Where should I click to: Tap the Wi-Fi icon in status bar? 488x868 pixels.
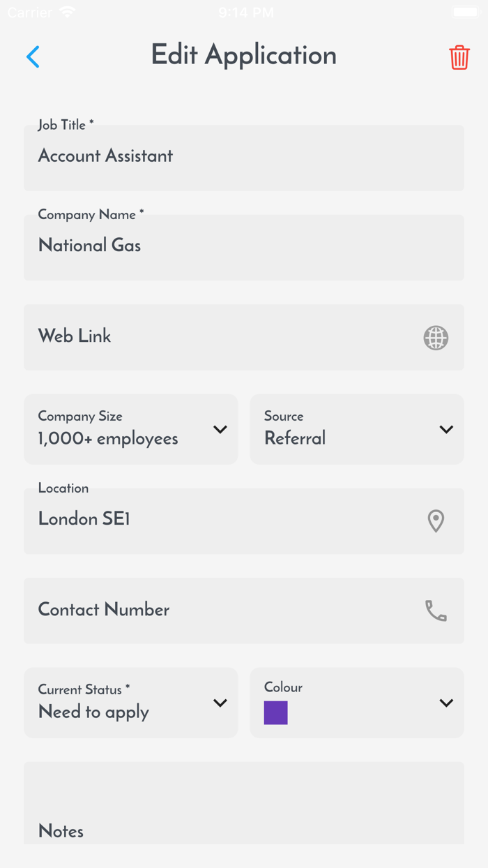(68, 13)
